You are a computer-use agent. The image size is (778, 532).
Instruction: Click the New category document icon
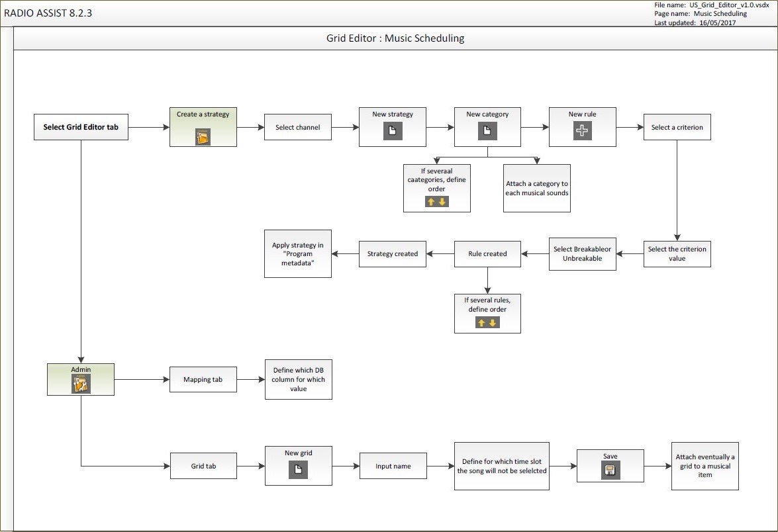487,131
